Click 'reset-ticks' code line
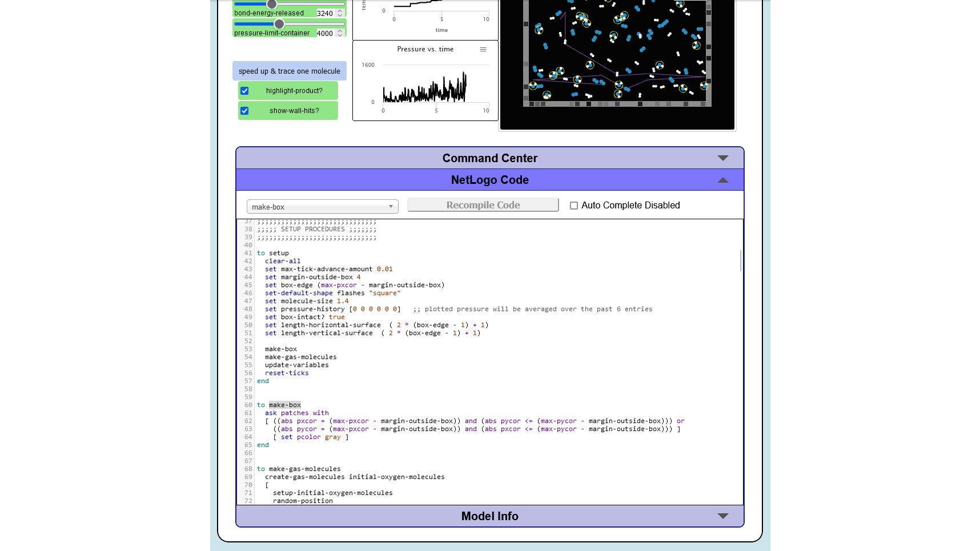 click(x=287, y=373)
